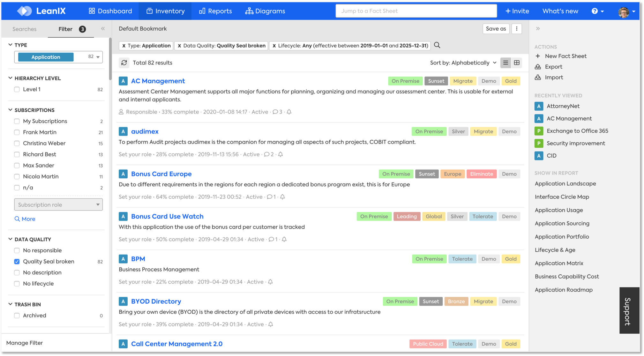Collapse the Hierarchy Level filter section

[x=11, y=78]
